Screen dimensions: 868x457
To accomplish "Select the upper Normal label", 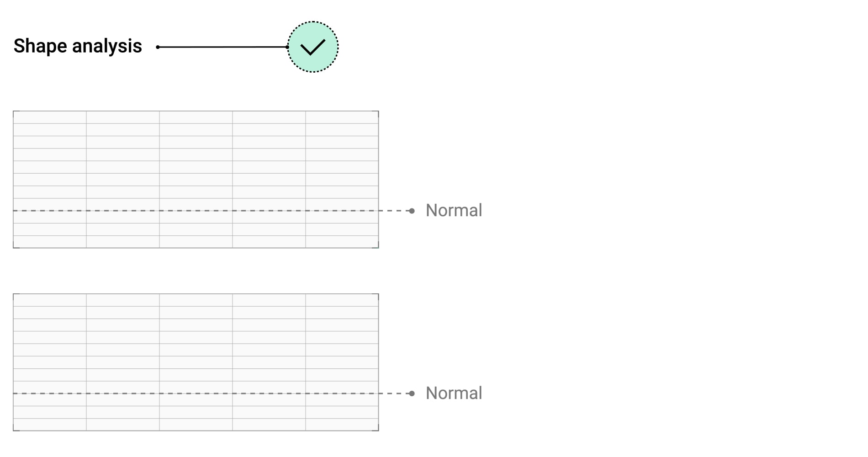I will [x=454, y=211].
